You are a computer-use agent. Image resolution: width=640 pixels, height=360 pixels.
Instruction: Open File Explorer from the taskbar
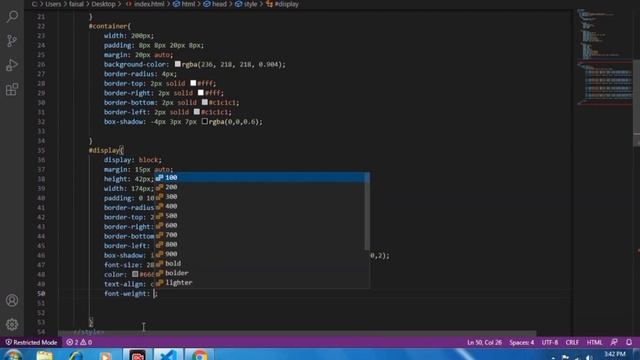point(44,355)
